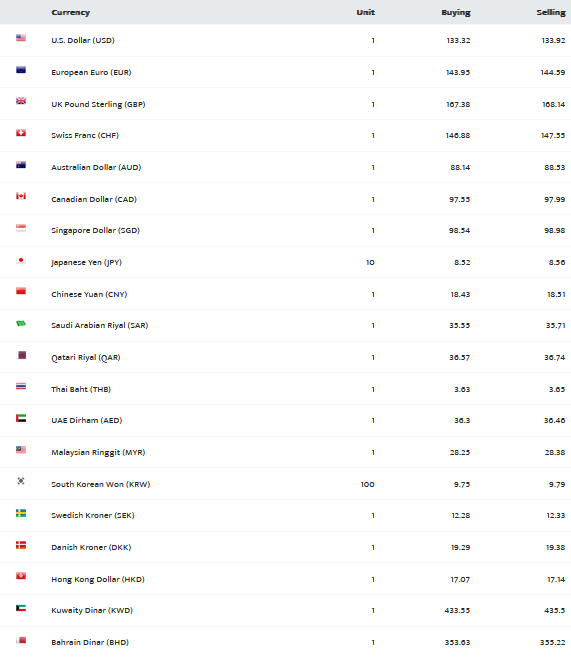This screenshot has width=571, height=667.
Task: Select the Kuwait flag icon
Action: [21, 608]
